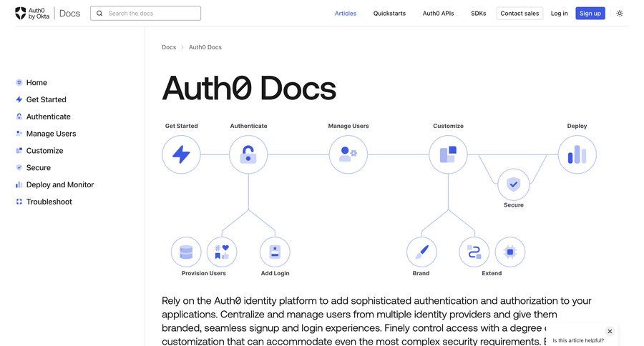Click the Provision Users database icon

(x=186, y=252)
